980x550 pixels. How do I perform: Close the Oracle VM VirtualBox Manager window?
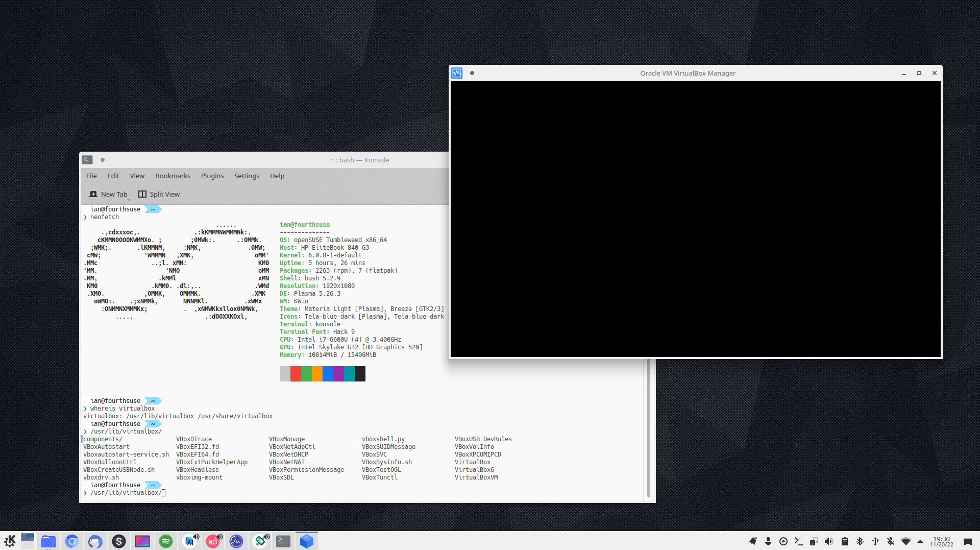tap(935, 73)
